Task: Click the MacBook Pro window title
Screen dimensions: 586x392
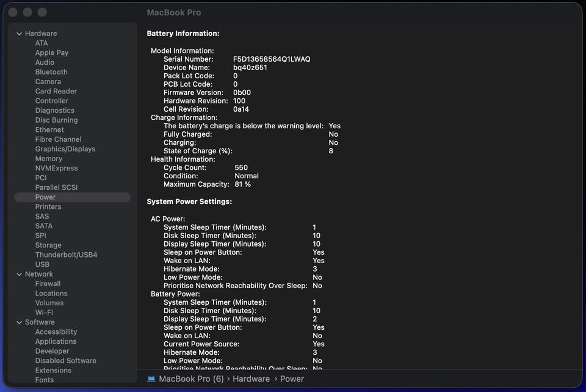Action: point(174,13)
